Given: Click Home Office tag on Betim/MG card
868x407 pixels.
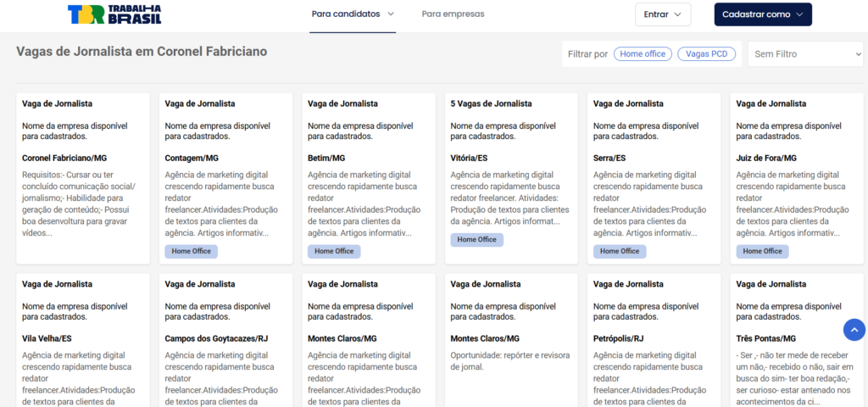Looking at the screenshot, I should tap(334, 251).
